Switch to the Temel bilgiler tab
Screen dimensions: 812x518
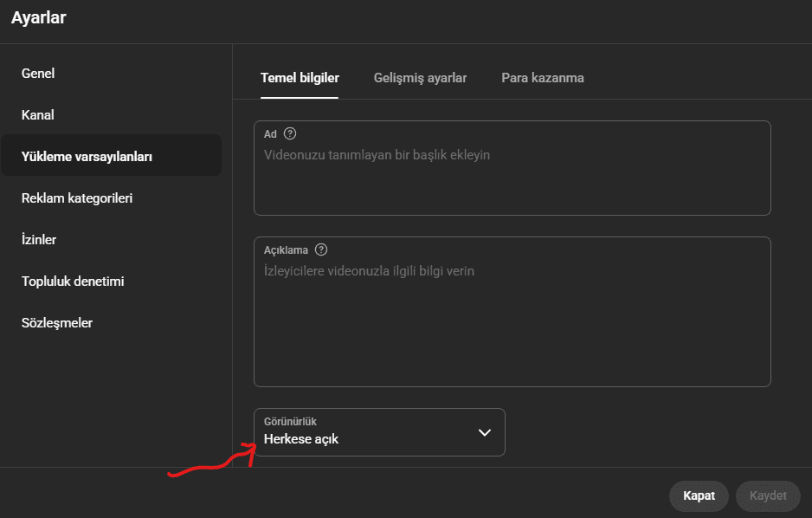(x=300, y=78)
